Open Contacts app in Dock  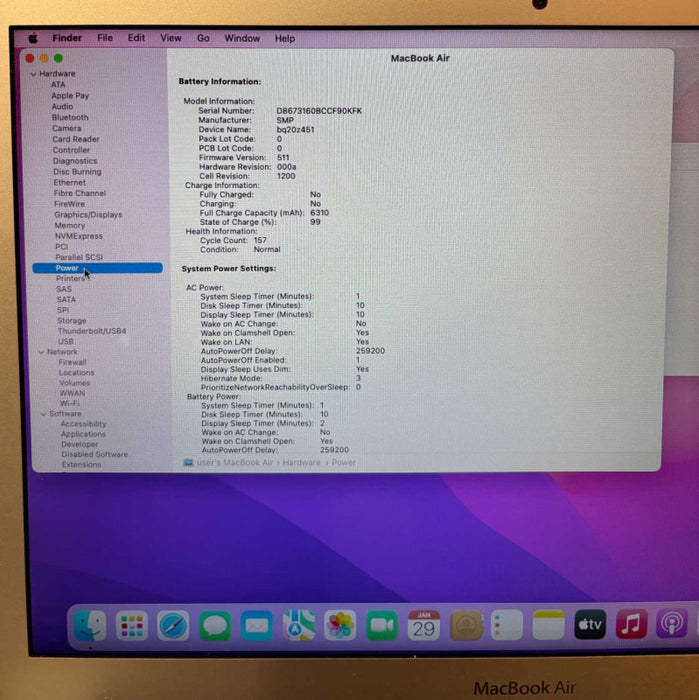pyautogui.click(x=466, y=625)
